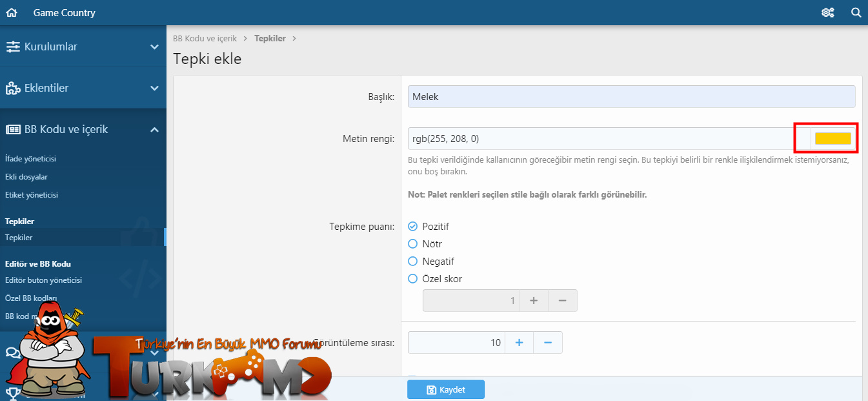Increase the Görüntüleme sırası value
The image size is (868, 401).
(x=519, y=342)
